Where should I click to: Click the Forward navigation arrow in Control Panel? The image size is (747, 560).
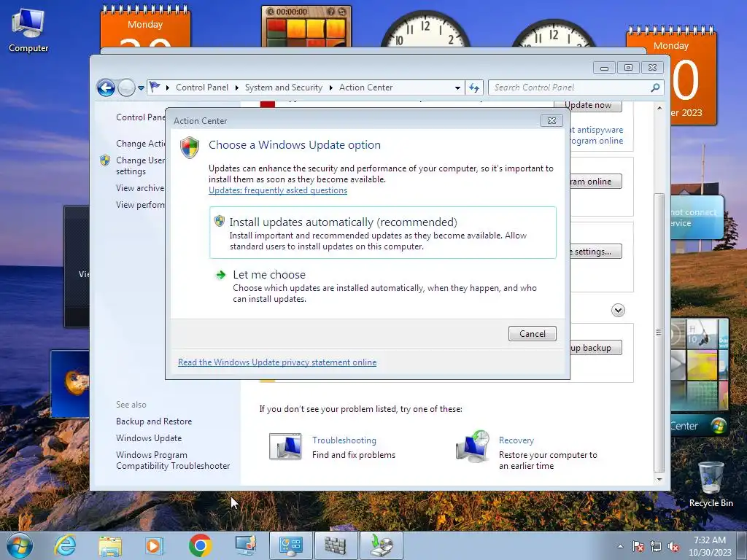(x=126, y=87)
